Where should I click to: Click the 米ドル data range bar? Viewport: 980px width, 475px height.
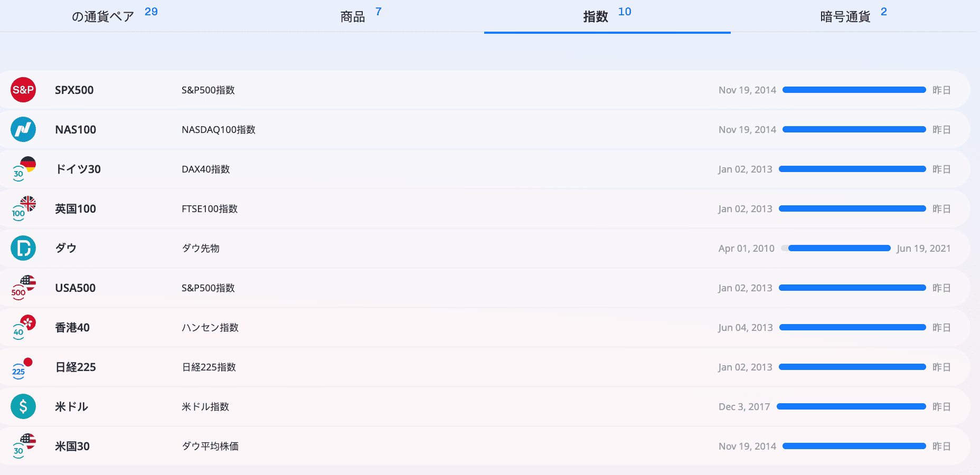coord(851,406)
